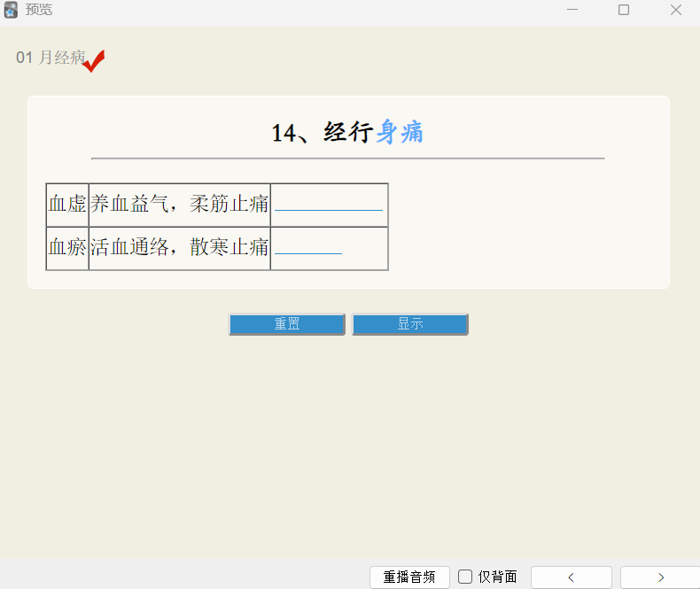
Task: Click the blue 身痛 cloze text
Action: (x=400, y=133)
